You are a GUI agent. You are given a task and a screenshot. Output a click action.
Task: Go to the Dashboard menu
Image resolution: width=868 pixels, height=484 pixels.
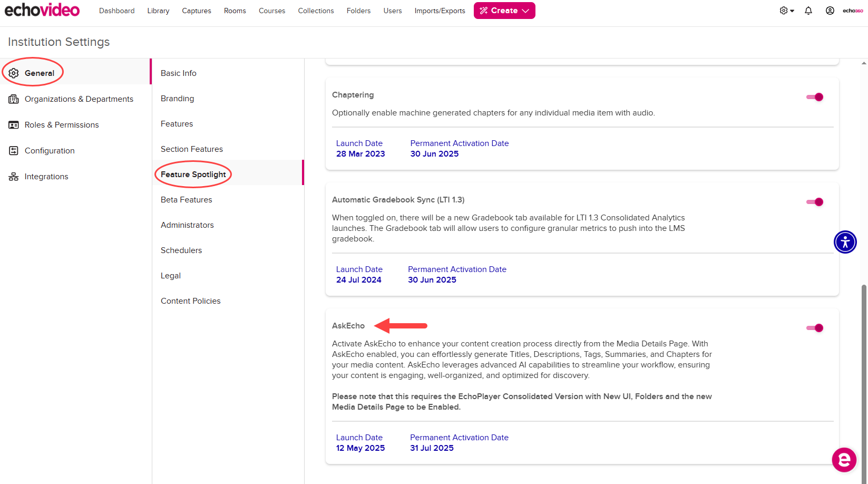pos(116,11)
